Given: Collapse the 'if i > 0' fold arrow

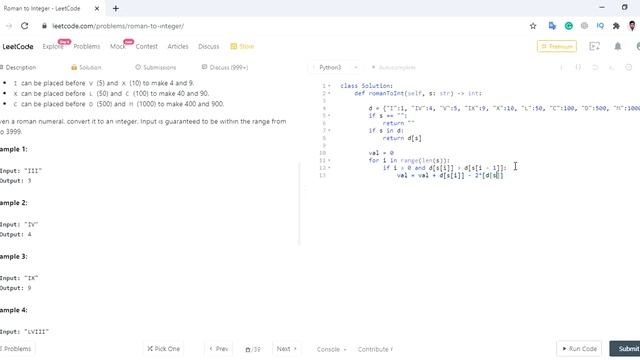Looking at the screenshot, I should pyautogui.click(x=329, y=168).
